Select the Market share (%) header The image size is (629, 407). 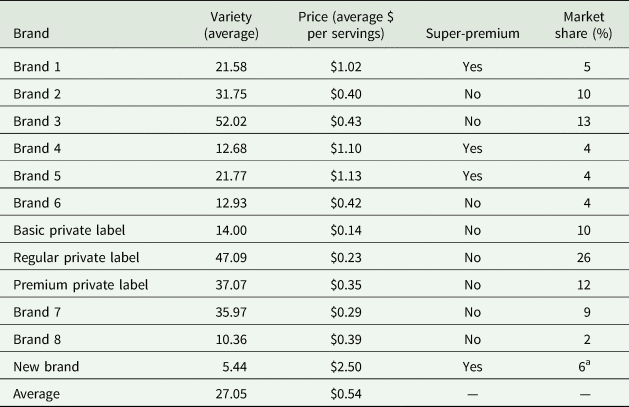click(x=588, y=25)
